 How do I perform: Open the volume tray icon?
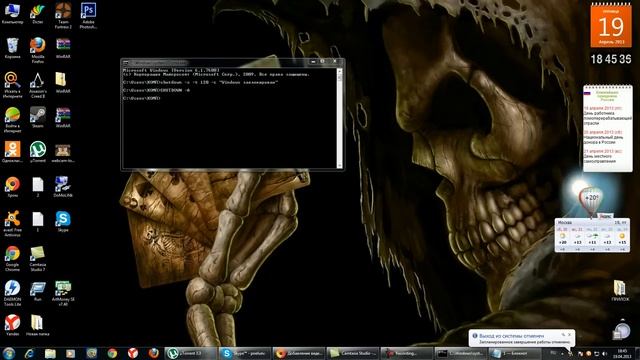click(604, 353)
